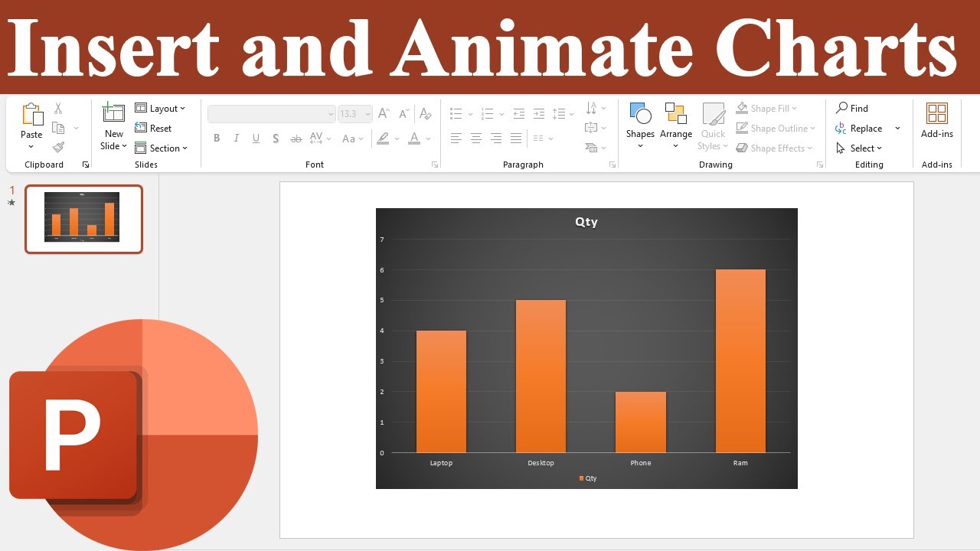
Task: Click the Arrange icon
Action: point(676,114)
